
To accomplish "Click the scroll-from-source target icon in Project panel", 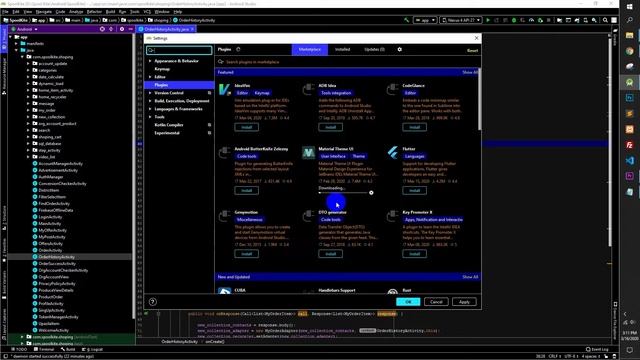I will coord(102,29).
